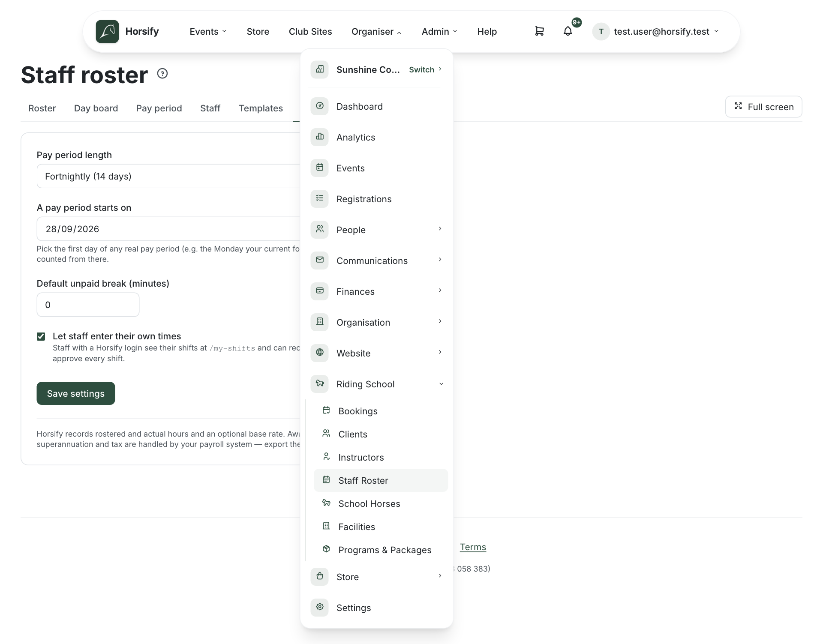The width and height of the screenshot is (823, 644).
Task: Click the Horsify horse logo icon
Action: (107, 31)
